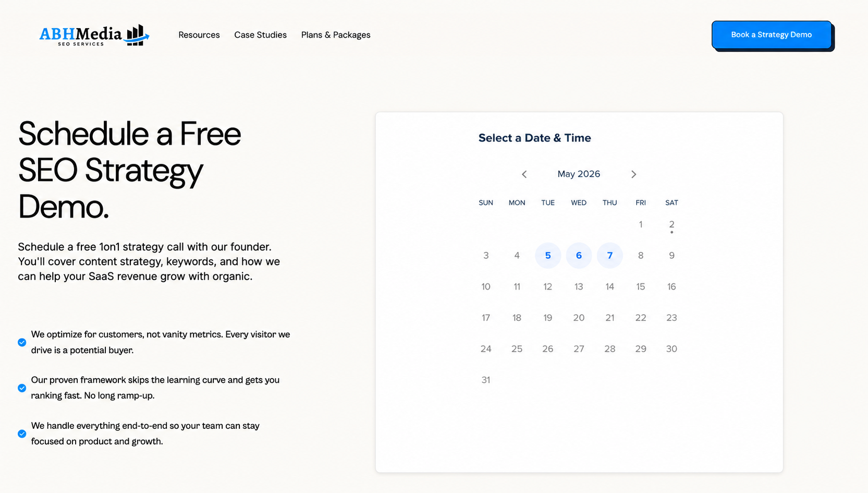
Task: Click the date 22 in calendar
Action: (x=641, y=318)
